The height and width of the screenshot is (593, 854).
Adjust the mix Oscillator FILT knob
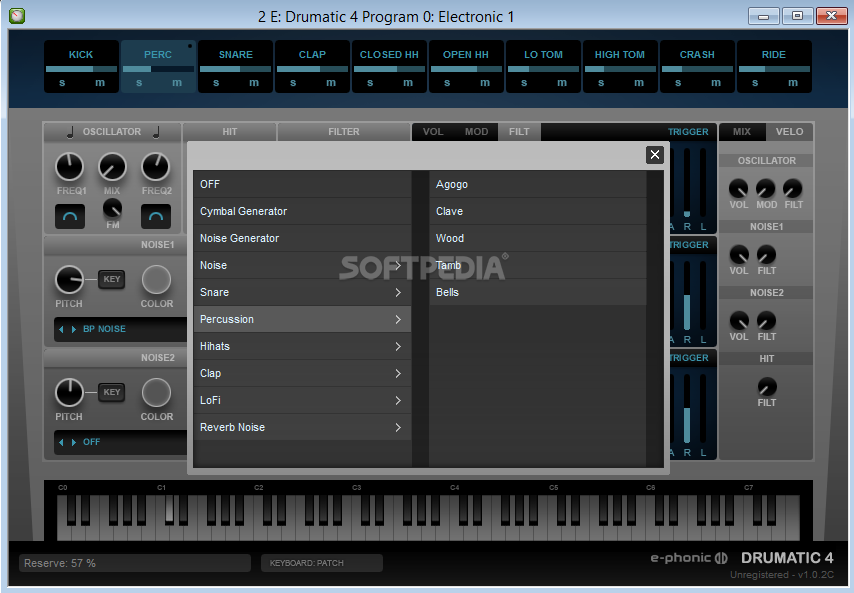792,188
